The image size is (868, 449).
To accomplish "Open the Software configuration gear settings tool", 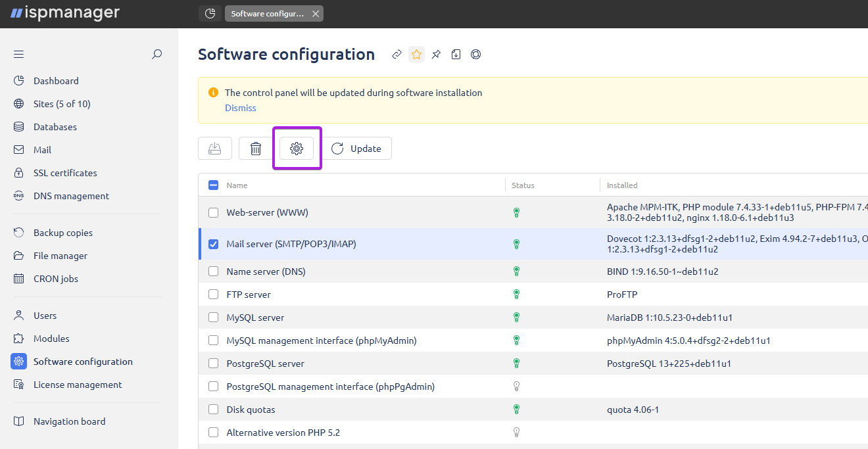I will (x=297, y=148).
